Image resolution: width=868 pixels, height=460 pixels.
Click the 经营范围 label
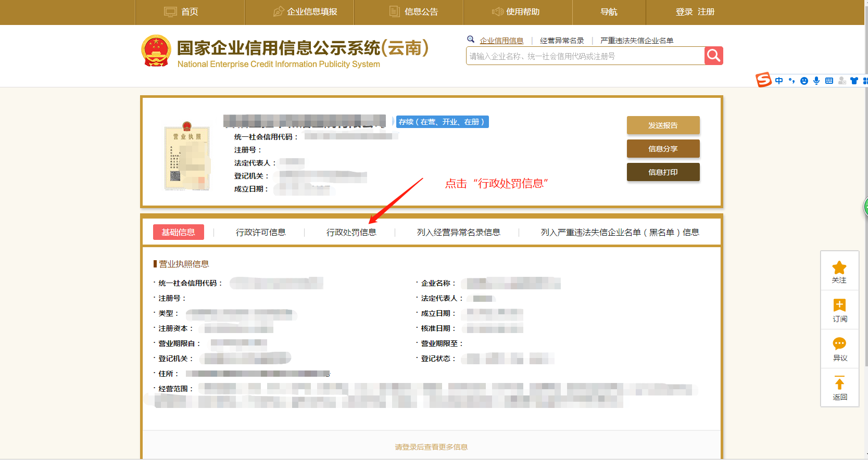(176, 389)
